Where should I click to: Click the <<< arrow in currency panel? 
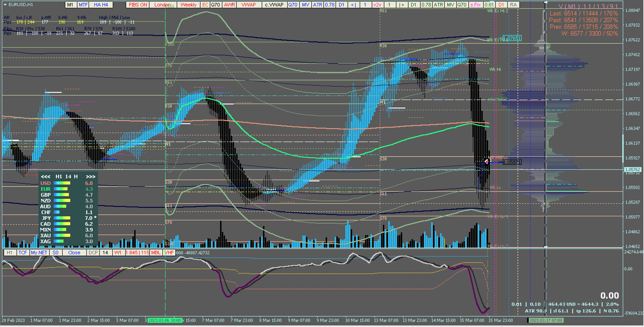pyautogui.click(x=45, y=177)
